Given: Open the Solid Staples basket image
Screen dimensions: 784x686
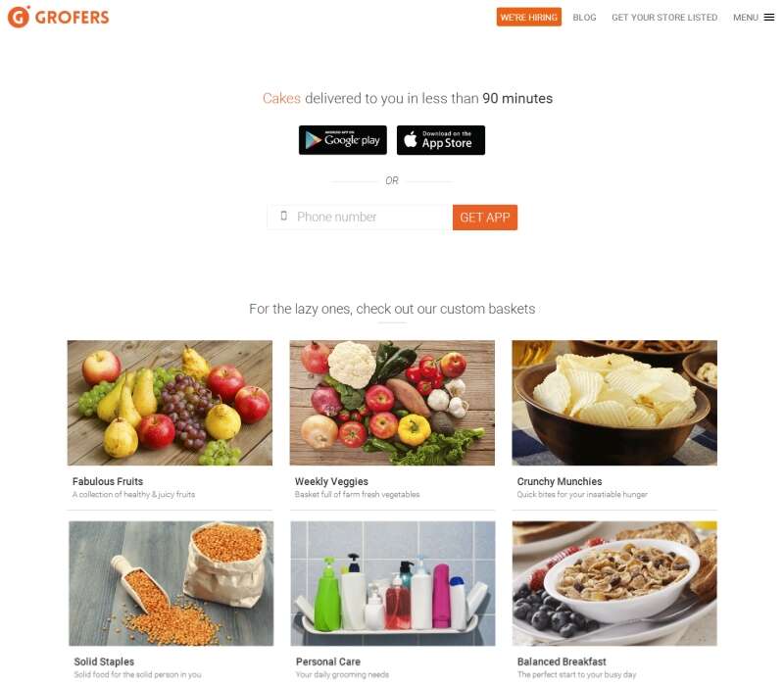Looking at the screenshot, I should [171, 583].
